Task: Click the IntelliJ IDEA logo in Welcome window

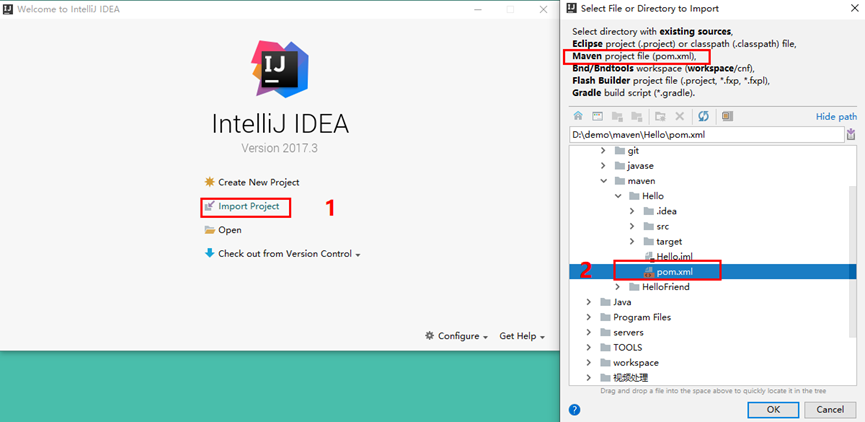Action: click(280, 69)
